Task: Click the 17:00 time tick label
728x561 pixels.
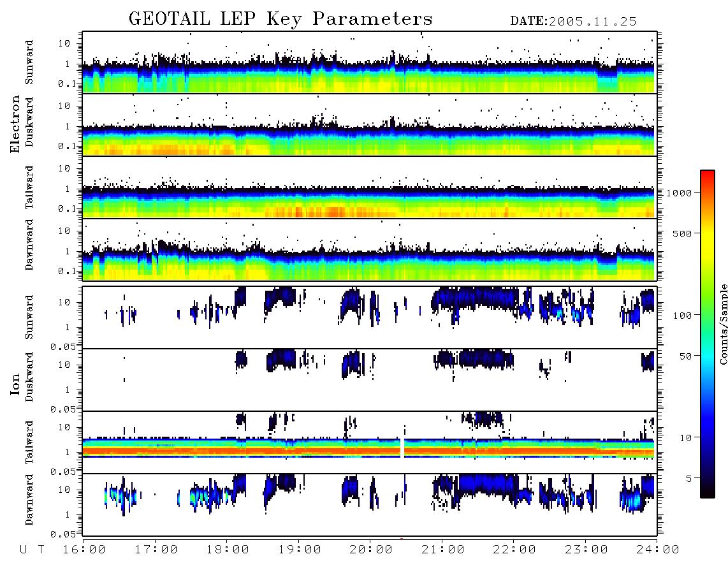Action: [x=156, y=550]
